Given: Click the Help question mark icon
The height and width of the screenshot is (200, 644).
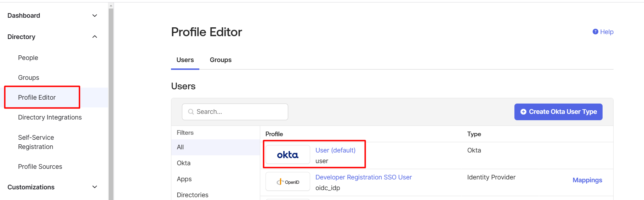Looking at the screenshot, I should 595,32.
